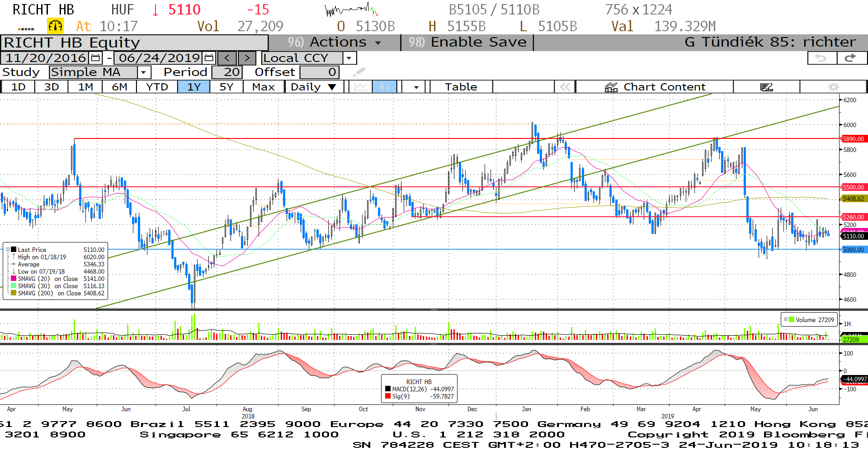Screen dimensions: 868x470
Task: Toggle the Volume legend box
Action: point(786,319)
